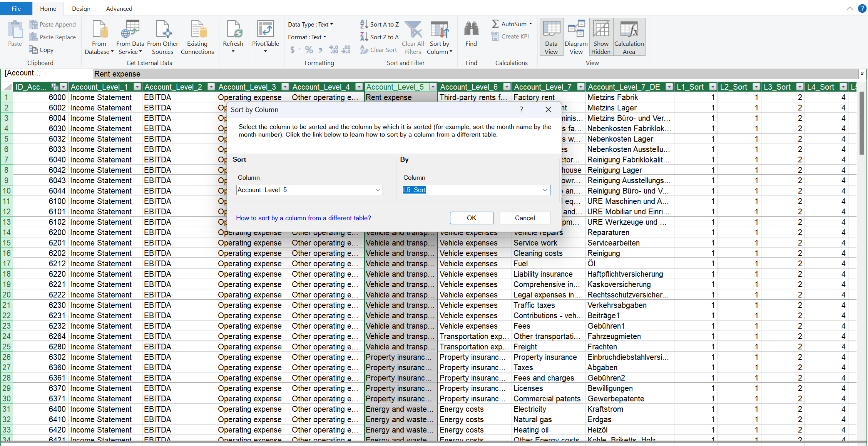The height and width of the screenshot is (446, 868).
Task: Toggle Show Hidden columns
Action: point(600,37)
